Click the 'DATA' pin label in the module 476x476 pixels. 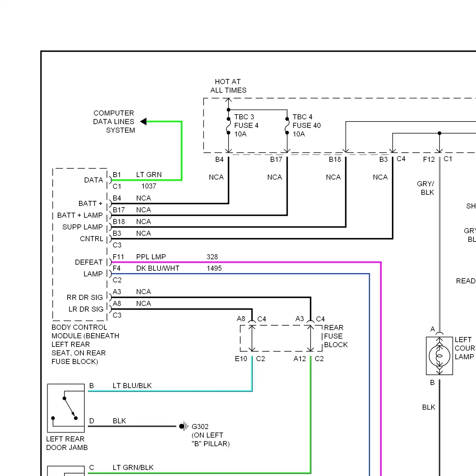94,180
